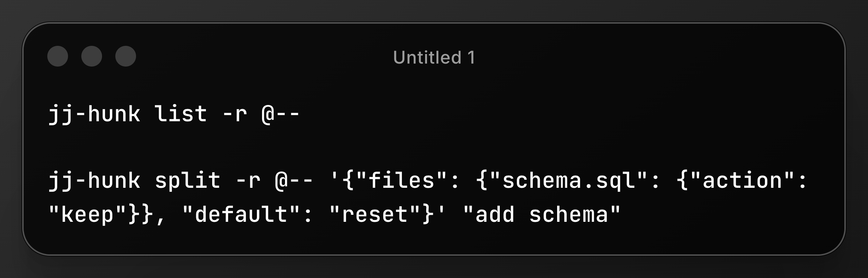
Task: Click the "@--" revision in the split command
Action: (x=294, y=181)
